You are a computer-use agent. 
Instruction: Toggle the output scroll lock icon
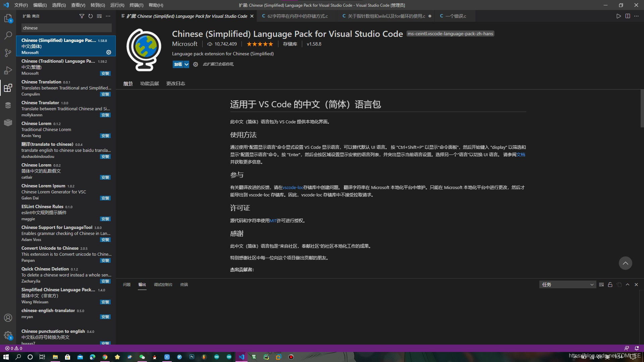610,285
